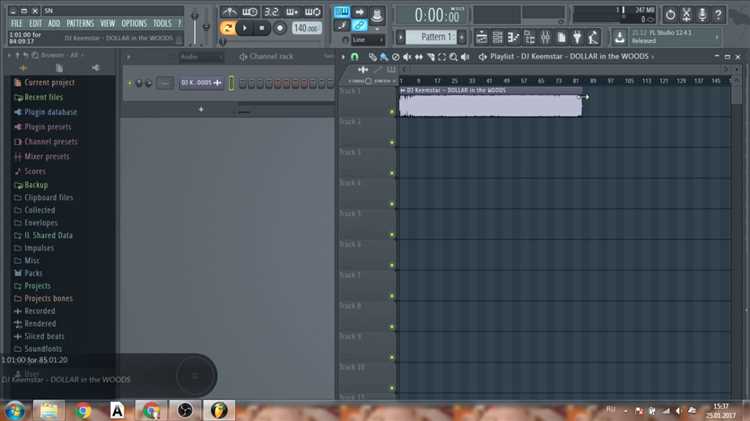Screen dimensions: 750x421
Task: Open the Pattern 1 selector
Action: tap(433, 37)
